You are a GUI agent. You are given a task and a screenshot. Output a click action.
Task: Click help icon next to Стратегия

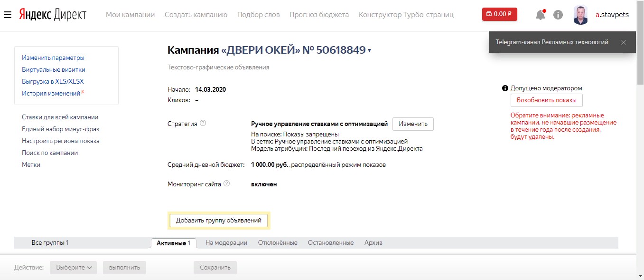point(203,123)
